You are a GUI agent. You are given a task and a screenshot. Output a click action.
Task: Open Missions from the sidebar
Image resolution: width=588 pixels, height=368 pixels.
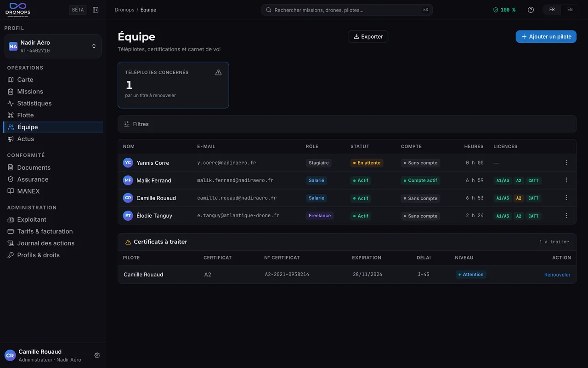53,92
